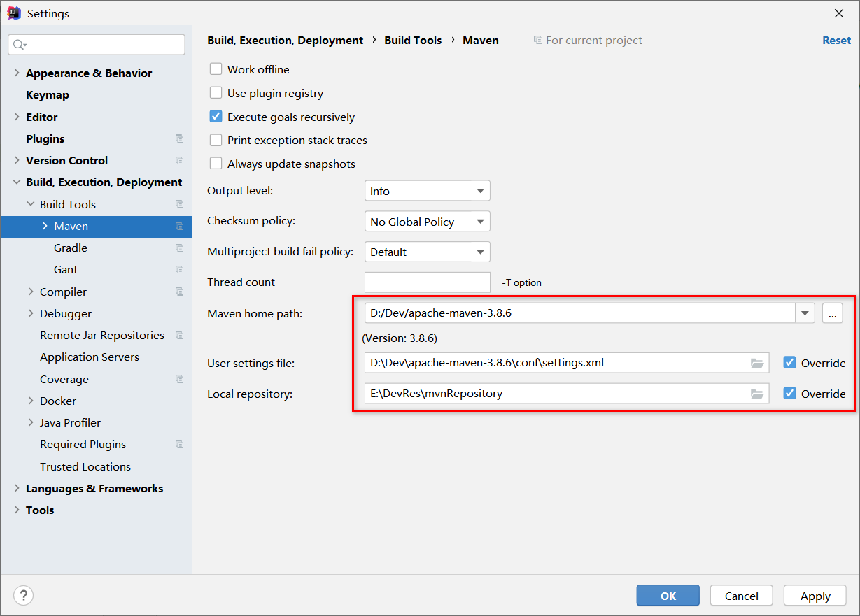The width and height of the screenshot is (860, 616).
Task: Focus the settings search field
Action: tap(97, 45)
